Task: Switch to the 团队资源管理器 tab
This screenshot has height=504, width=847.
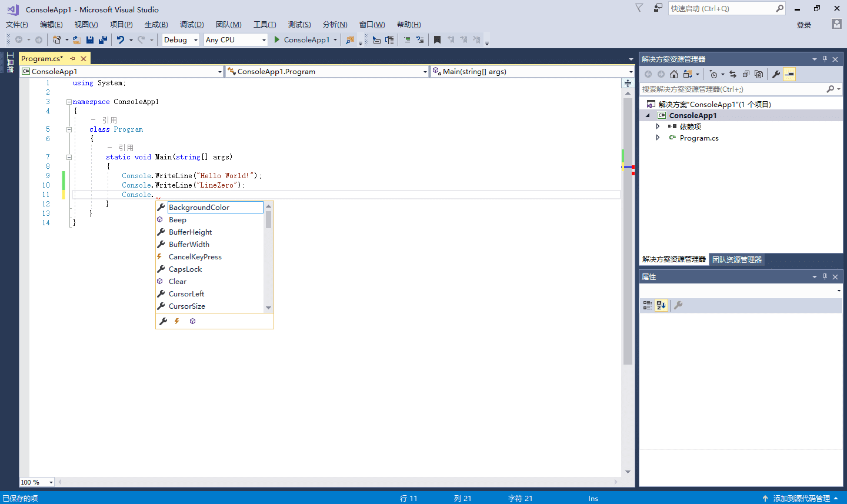Action: pyautogui.click(x=736, y=259)
